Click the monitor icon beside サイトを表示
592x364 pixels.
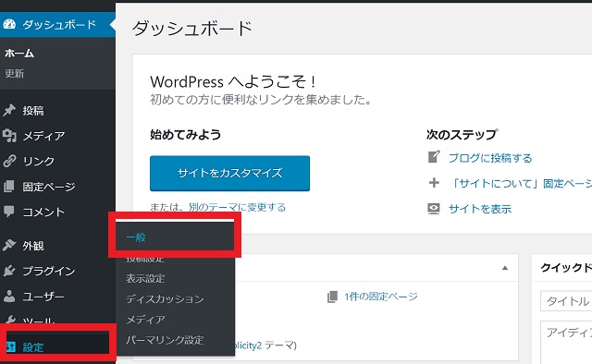pyautogui.click(x=434, y=209)
